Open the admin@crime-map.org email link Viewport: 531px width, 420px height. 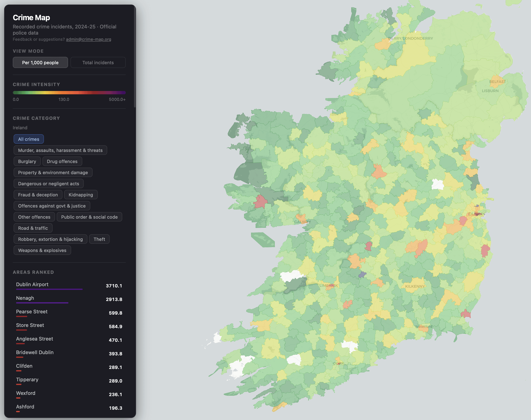click(88, 39)
